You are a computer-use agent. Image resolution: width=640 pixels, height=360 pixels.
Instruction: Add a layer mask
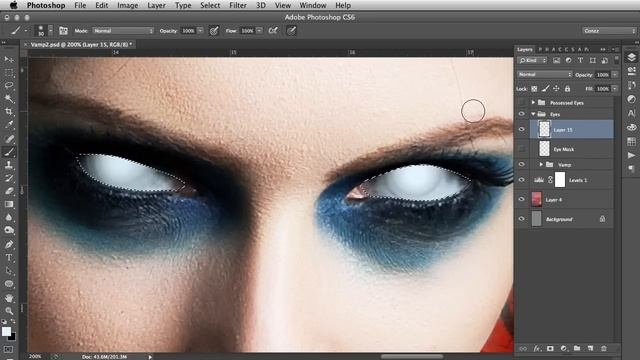pos(550,349)
